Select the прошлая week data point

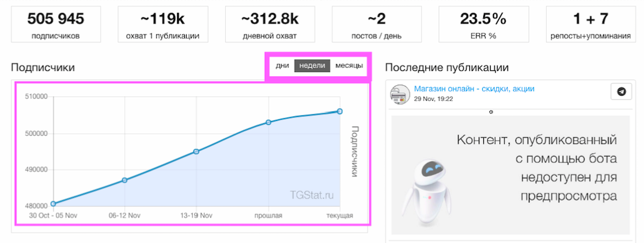268,122
